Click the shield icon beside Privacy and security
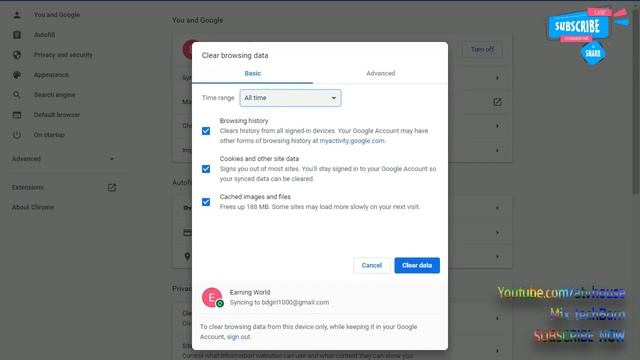This screenshot has width=640, height=360. (17, 55)
